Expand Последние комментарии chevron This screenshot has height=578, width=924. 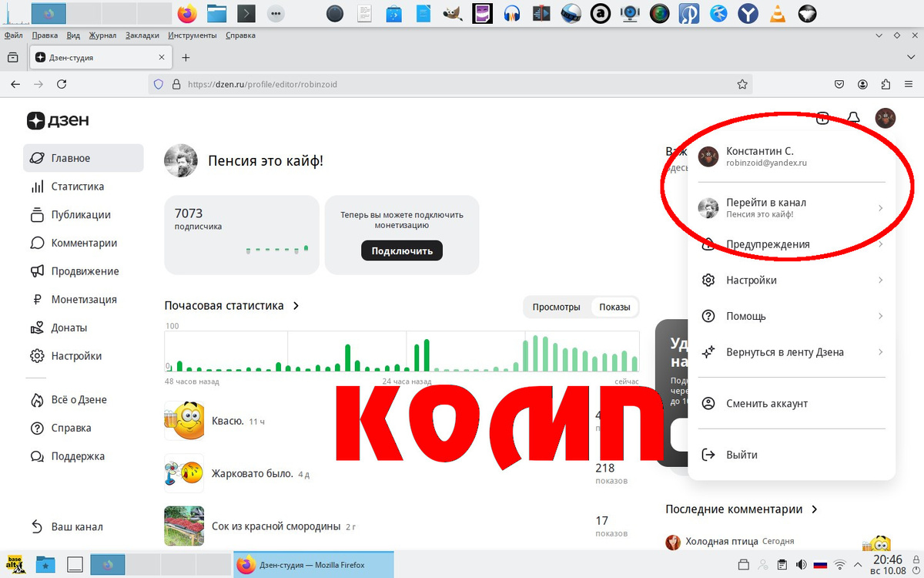point(815,509)
